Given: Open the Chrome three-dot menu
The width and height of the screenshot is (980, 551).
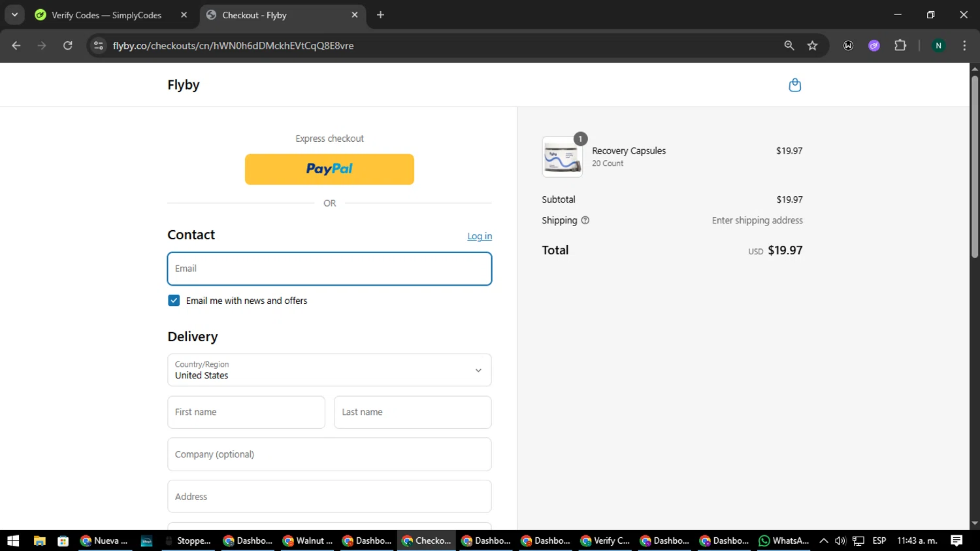Looking at the screenshot, I should (x=964, y=46).
